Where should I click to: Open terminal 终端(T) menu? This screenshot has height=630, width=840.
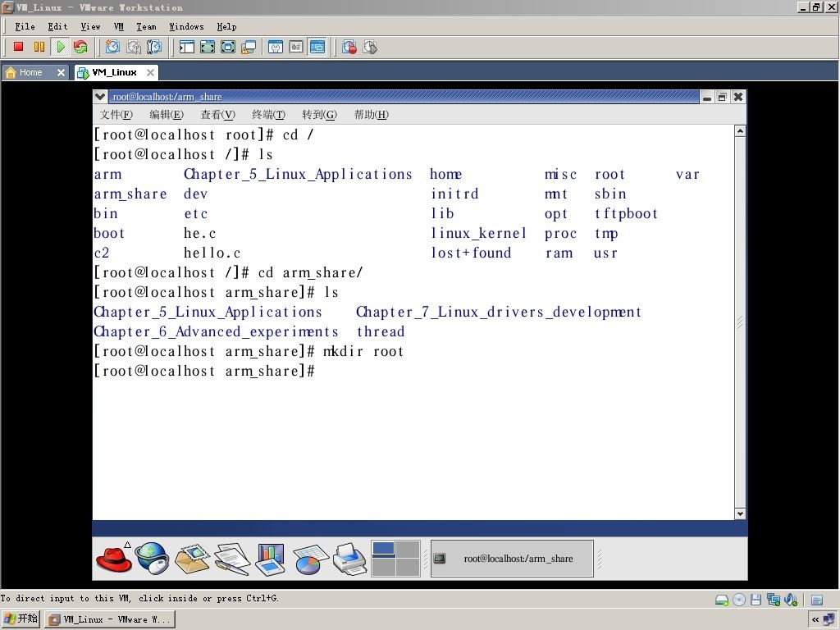[x=268, y=115]
